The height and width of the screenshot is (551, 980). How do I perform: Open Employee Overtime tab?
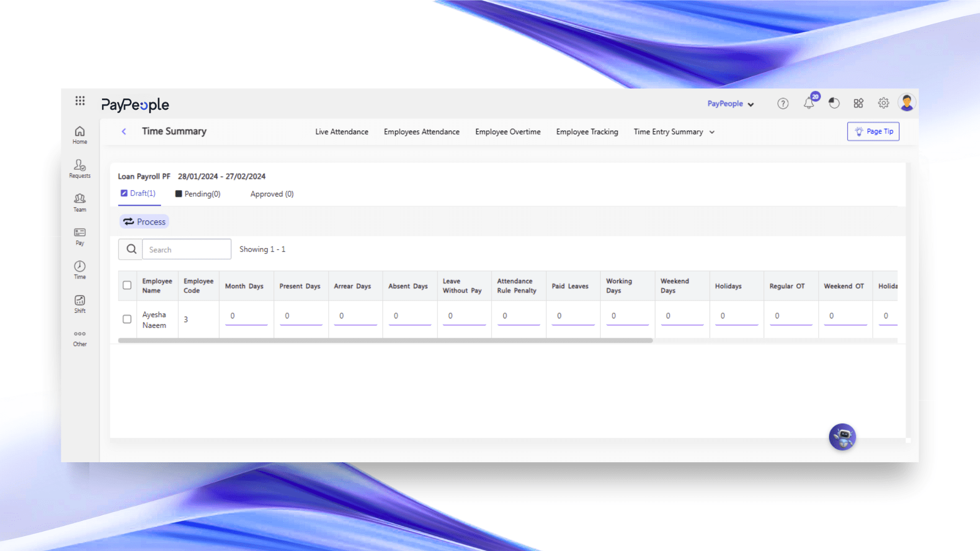pos(507,132)
